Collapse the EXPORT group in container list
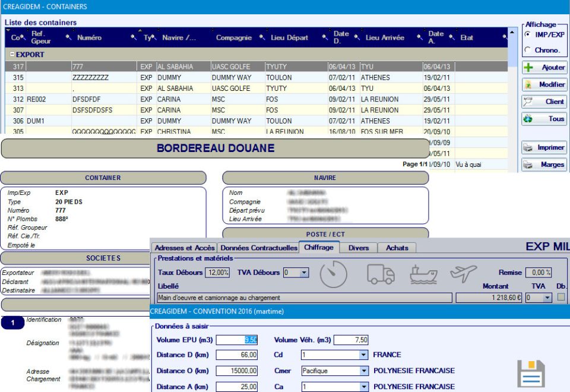 11,55
